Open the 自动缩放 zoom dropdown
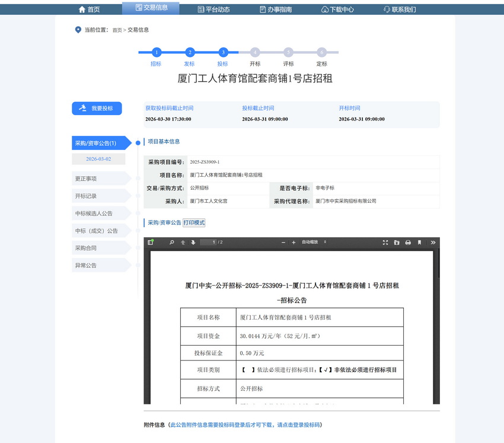Screen dimensions: 504x443 [314, 242]
